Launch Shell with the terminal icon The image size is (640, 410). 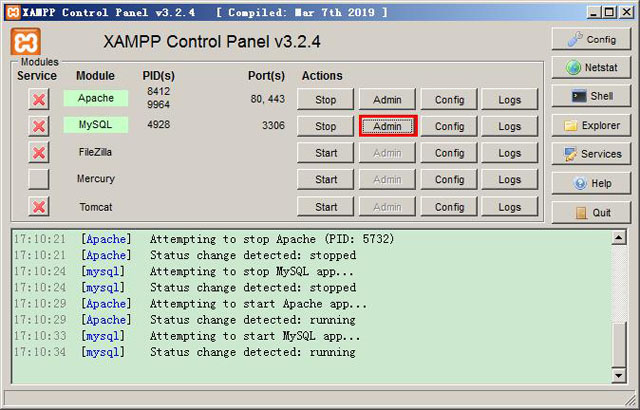point(591,96)
